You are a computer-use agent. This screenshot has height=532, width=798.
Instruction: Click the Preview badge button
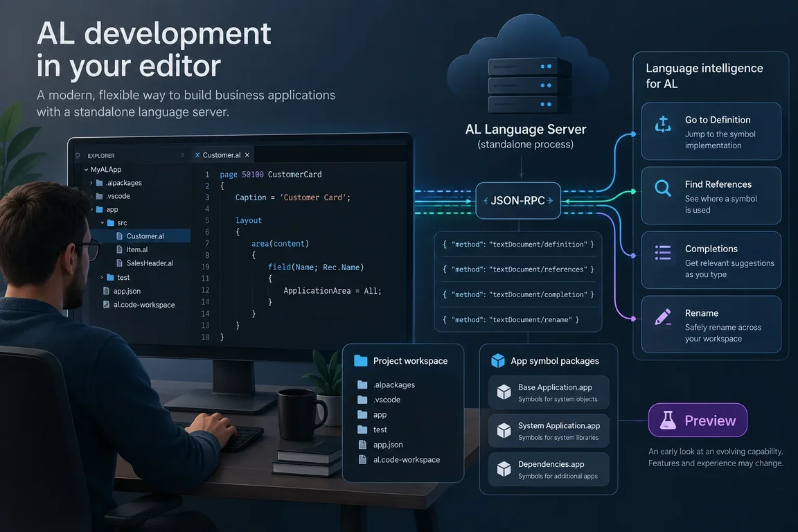(698, 420)
